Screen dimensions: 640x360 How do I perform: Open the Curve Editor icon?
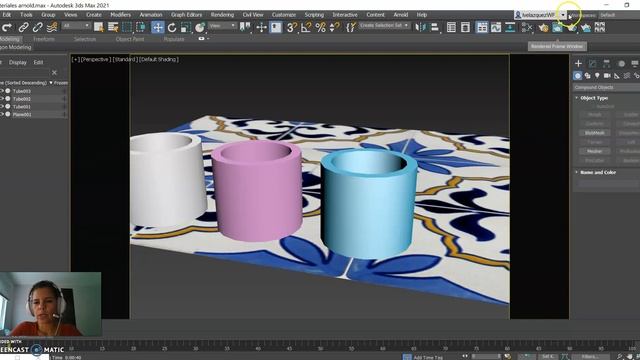[496, 27]
